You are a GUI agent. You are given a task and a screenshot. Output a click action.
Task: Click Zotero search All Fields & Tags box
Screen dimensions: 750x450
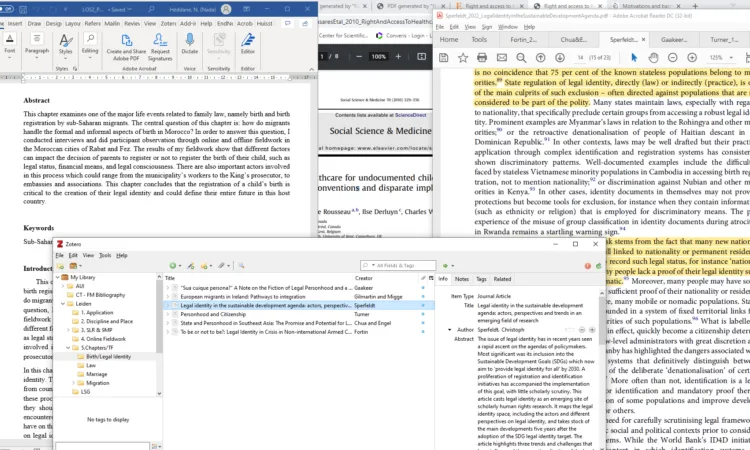pos(398,265)
